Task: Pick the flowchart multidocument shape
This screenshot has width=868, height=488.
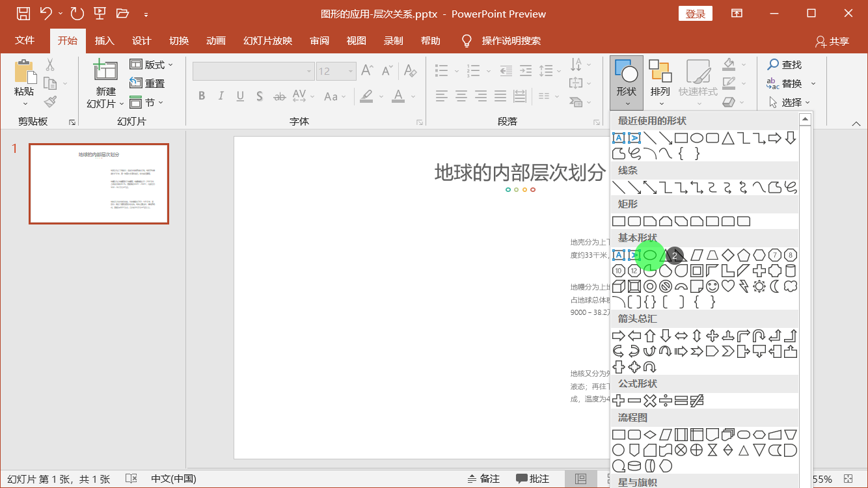Action: (728, 434)
